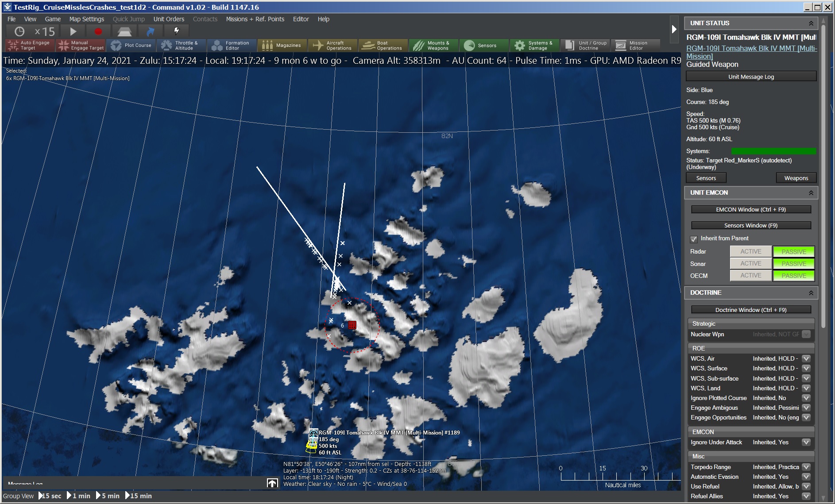The height and width of the screenshot is (504, 835).
Task: Collapse right side panel with white arrow
Action: pyautogui.click(x=674, y=29)
